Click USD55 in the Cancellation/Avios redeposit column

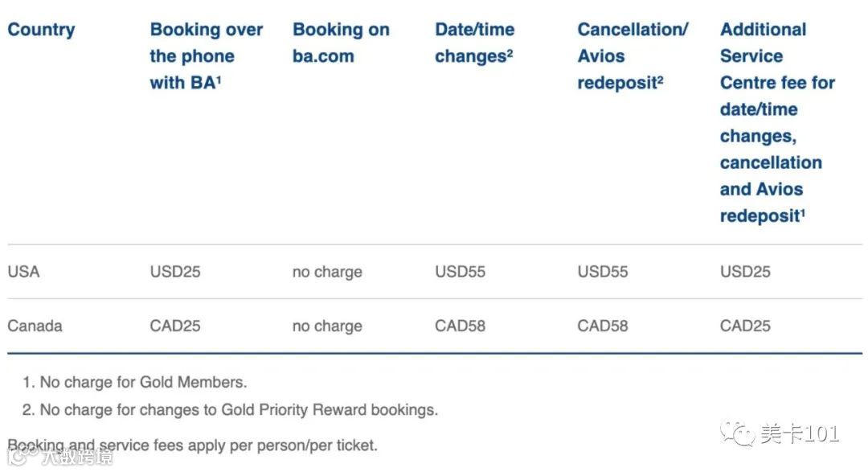(602, 272)
